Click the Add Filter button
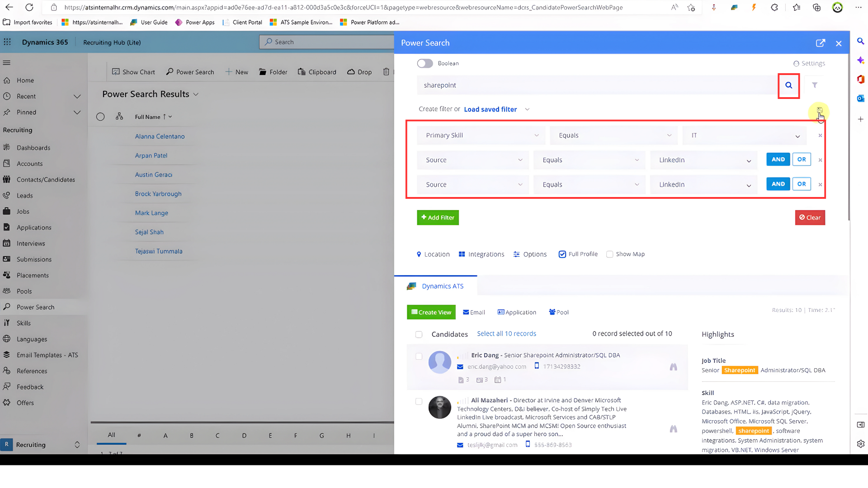The height and width of the screenshot is (488, 868). point(438,218)
